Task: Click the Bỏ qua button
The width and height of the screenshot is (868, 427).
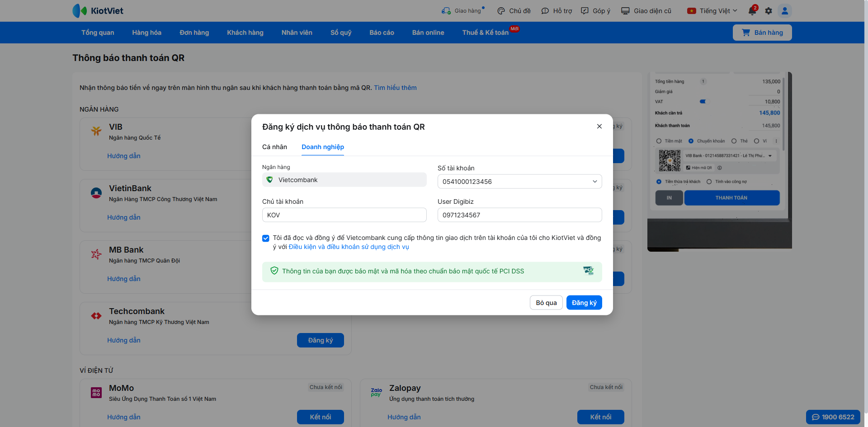Action: pyautogui.click(x=546, y=303)
